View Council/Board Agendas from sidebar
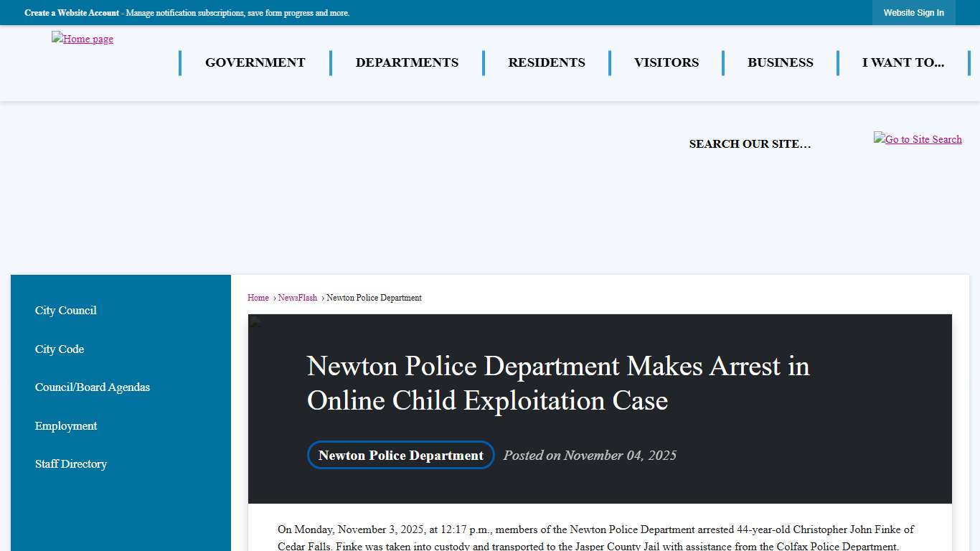 tap(92, 387)
